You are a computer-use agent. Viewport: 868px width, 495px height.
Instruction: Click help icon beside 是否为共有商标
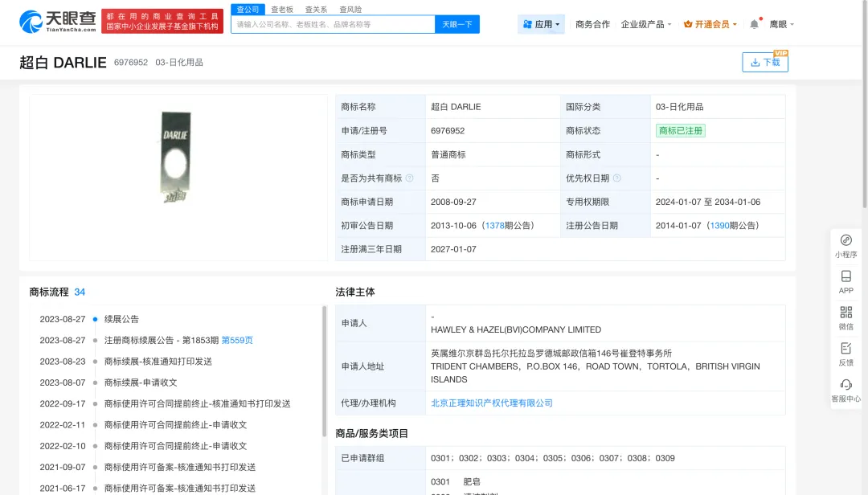410,178
